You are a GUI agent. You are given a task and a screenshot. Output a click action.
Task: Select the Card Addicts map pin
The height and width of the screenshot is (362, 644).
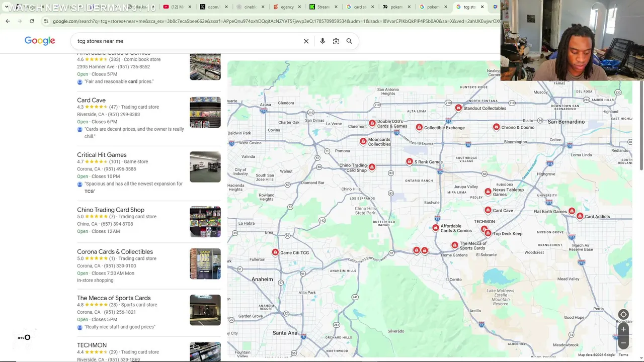(x=580, y=216)
